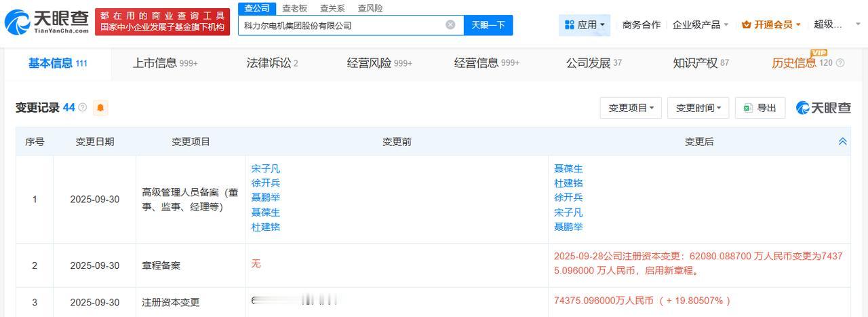Switch to the 查公司 search tab
Image resolution: width=868 pixels, height=317 pixels.
257,8
